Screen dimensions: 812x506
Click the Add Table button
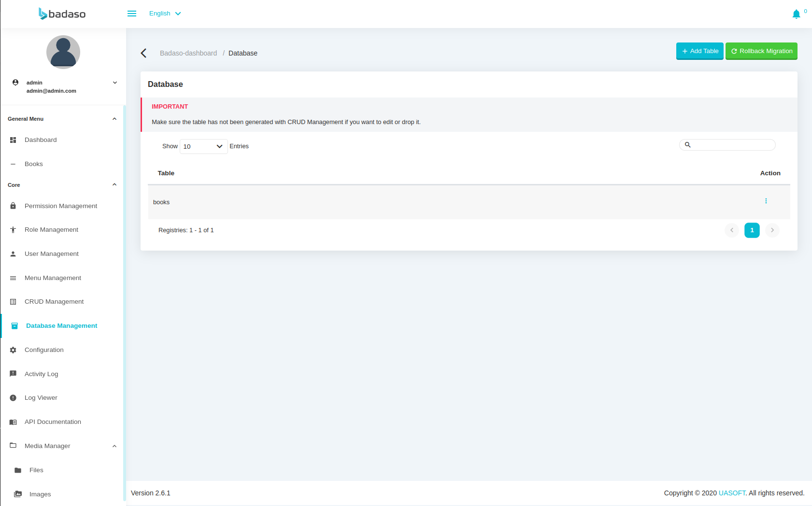[699, 51]
